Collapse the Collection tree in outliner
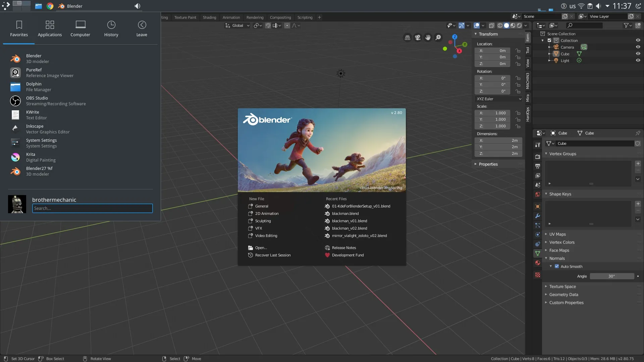 (543, 40)
